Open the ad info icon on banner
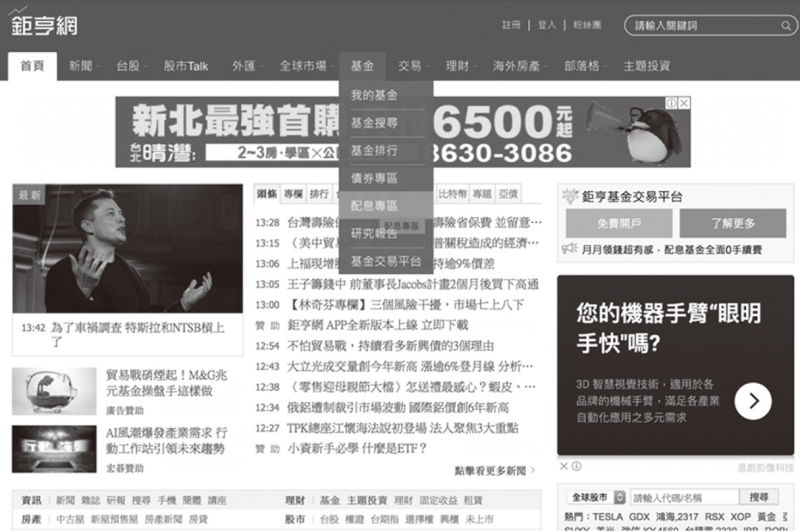The image size is (800, 532). 672,103
